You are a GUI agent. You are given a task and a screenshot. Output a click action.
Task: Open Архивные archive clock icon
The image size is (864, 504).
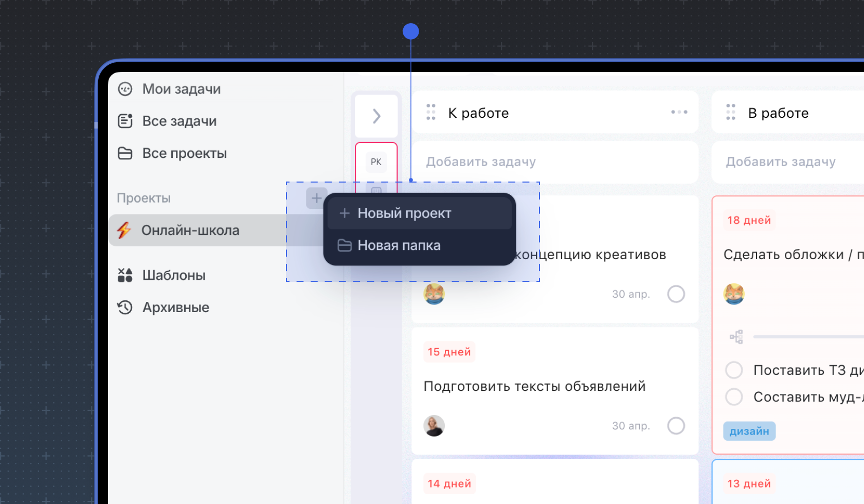[125, 308]
